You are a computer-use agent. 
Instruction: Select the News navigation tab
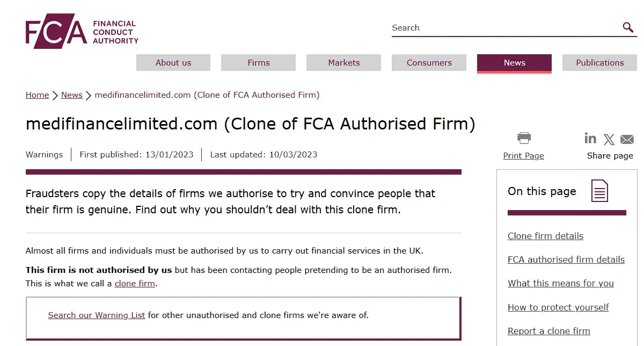(514, 62)
